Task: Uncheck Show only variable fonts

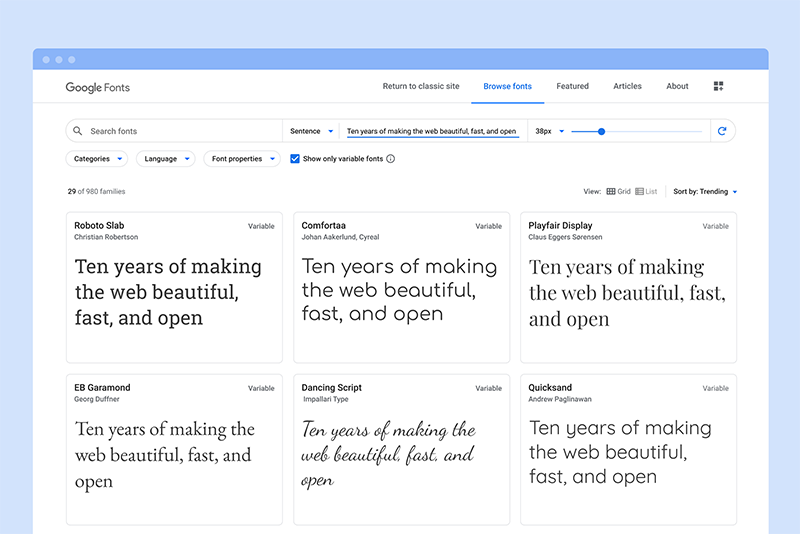Action: click(x=295, y=159)
